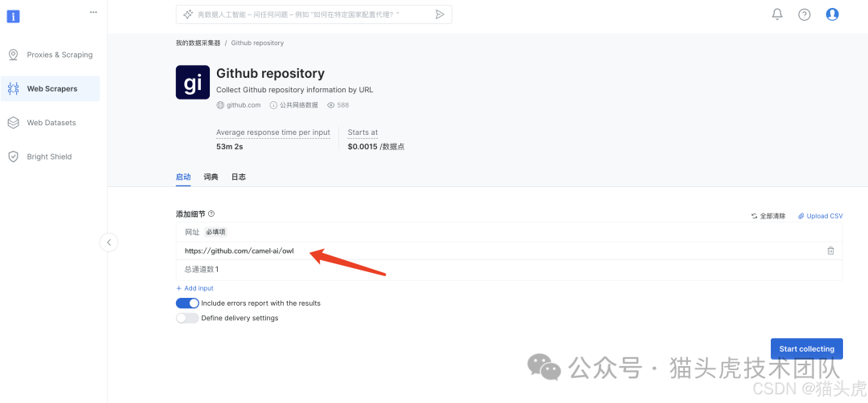Click the Web Scrapers spider icon
This screenshot has width=868, height=403.
[x=14, y=88]
